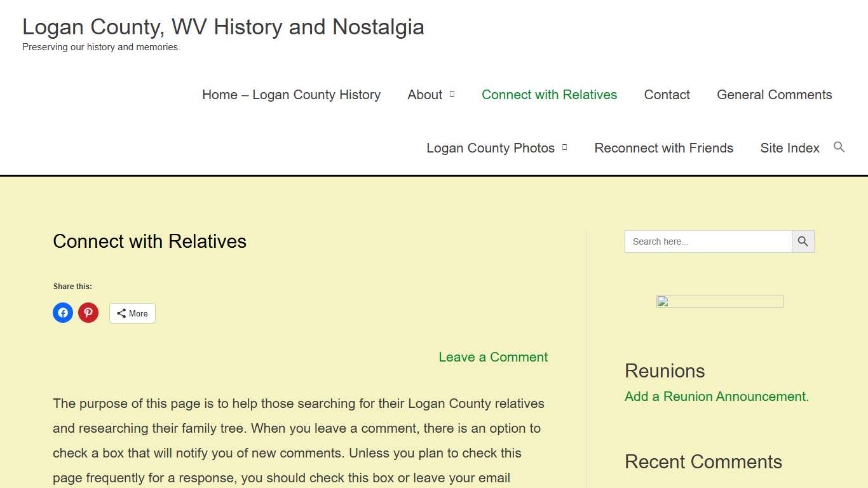This screenshot has height=488, width=868.
Task: Open more sharing options
Action: [132, 313]
